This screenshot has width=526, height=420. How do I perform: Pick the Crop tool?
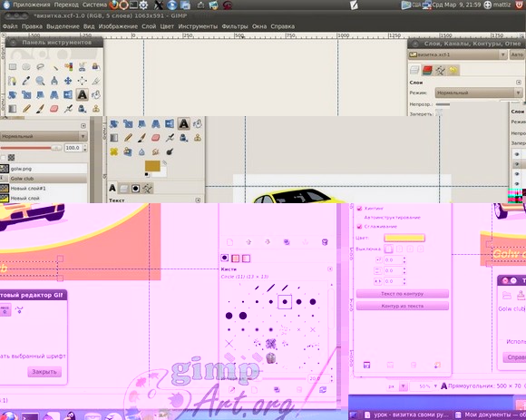(96, 81)
